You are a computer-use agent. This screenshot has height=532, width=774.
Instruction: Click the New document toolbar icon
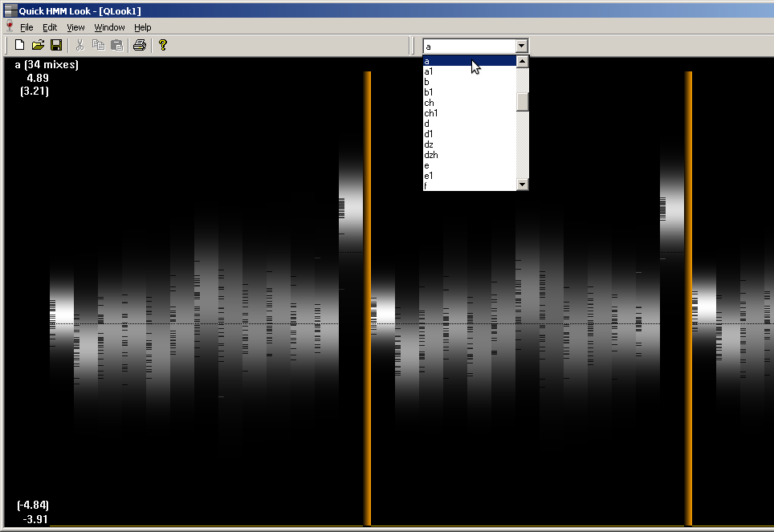coord(19,46)
